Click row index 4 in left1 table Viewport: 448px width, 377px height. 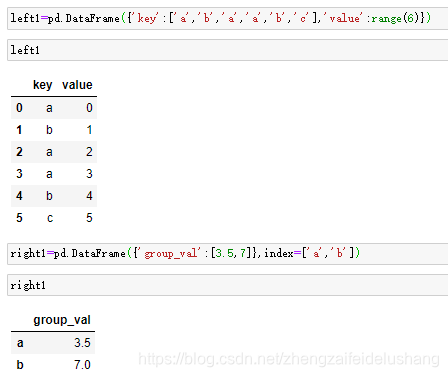point(19,196)
